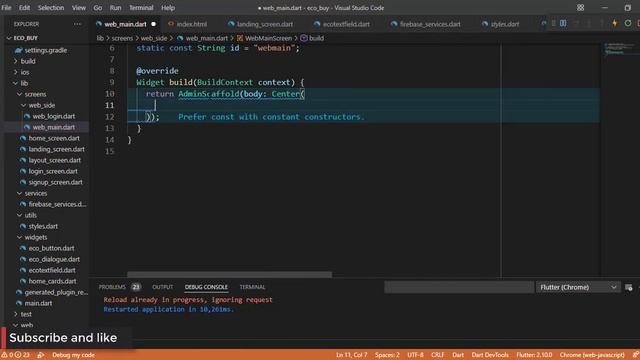This screenshot has height=360, width=640.
Task: Open styles.dart in utils folder
Action: (43, 227)
